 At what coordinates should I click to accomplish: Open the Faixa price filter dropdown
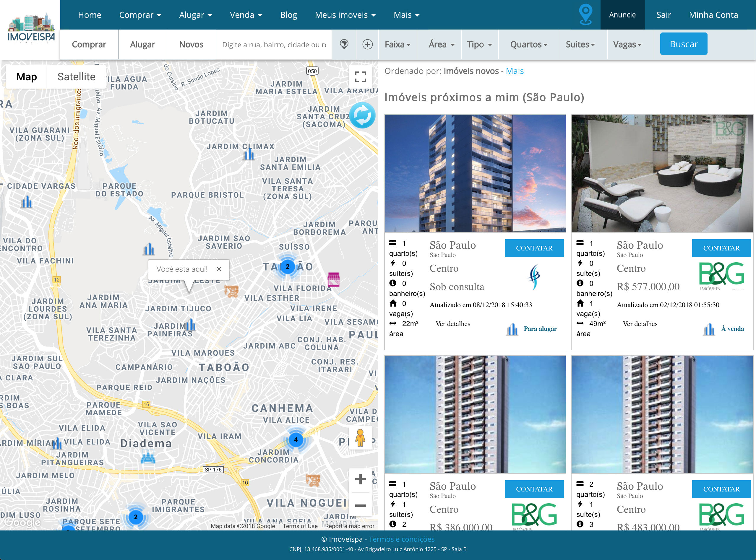coord(398,44)
